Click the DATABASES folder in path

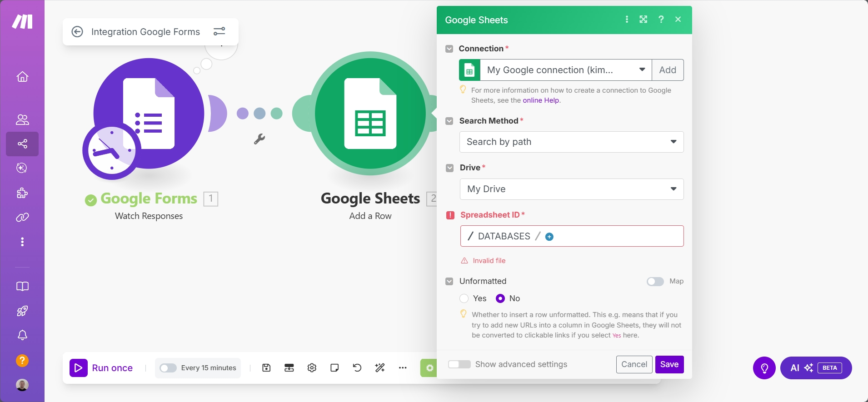click(x=504, y=236)
